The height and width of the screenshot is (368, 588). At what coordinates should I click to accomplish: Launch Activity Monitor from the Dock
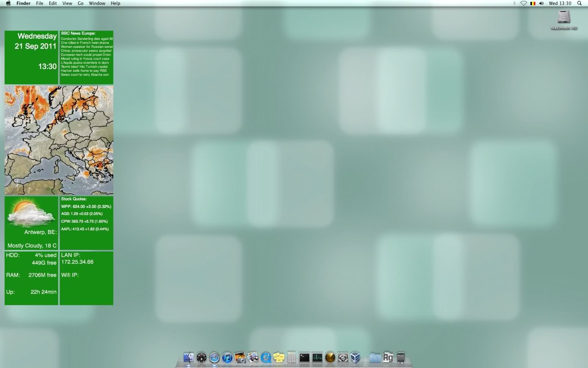317,357
